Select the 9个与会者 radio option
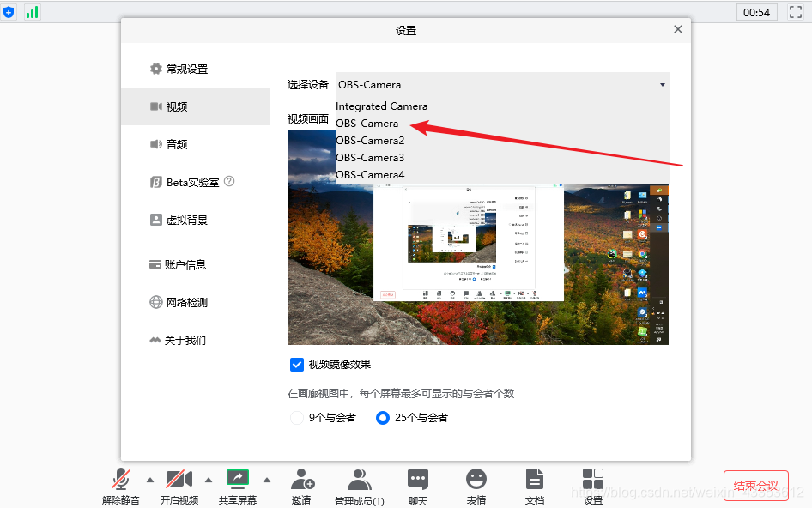Image resolution: width=812 pixels, height=508 pixels. (297, 417)
